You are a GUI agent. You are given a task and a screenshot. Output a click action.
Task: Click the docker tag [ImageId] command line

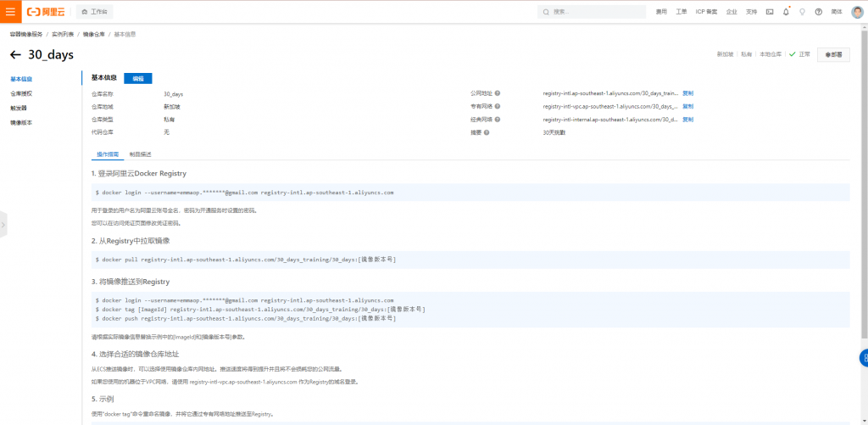pyautogui.click(x=260, y=309)
